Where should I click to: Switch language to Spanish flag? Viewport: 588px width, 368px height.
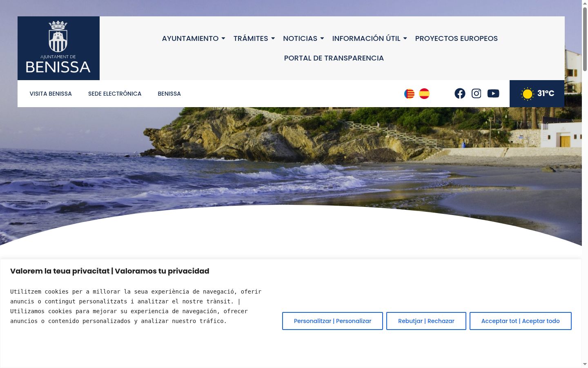click(x=424, y=94)
